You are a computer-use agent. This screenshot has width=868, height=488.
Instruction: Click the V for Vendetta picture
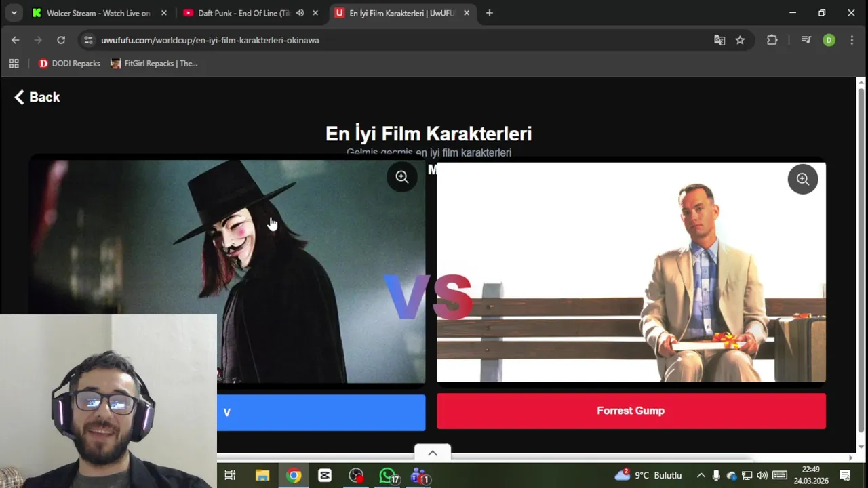pos(227,271)
